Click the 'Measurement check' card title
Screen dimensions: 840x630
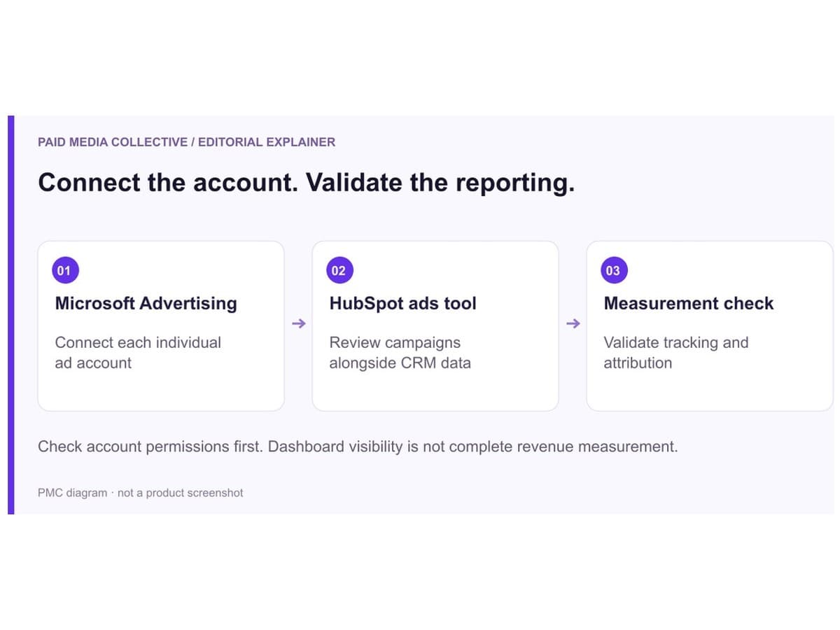(688, 303)
